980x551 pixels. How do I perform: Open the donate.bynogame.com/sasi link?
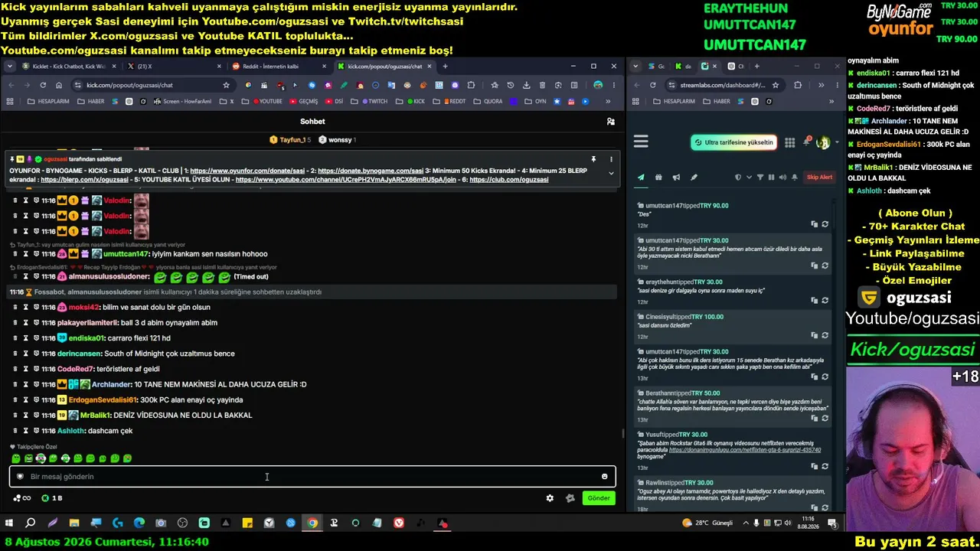pos(371,171)
